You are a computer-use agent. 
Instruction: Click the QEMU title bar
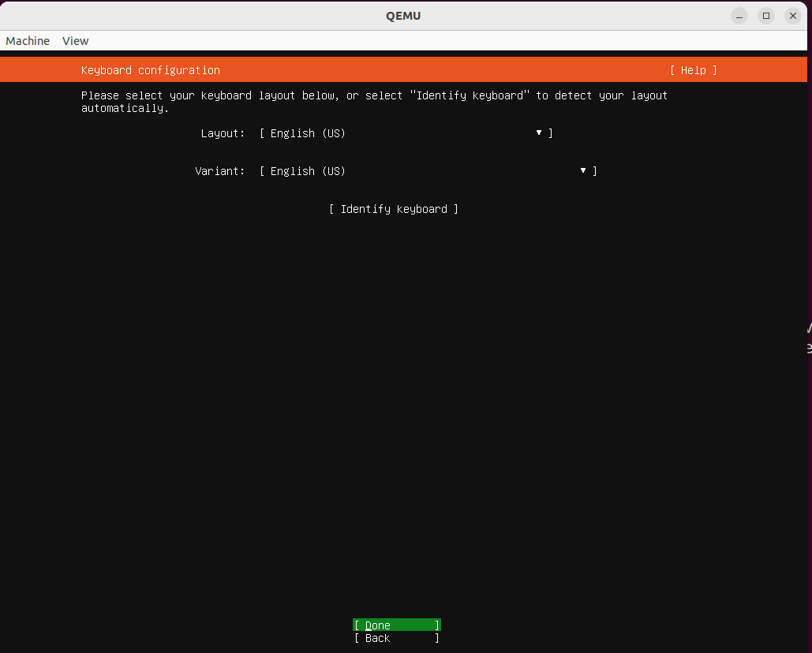point(403,15)
